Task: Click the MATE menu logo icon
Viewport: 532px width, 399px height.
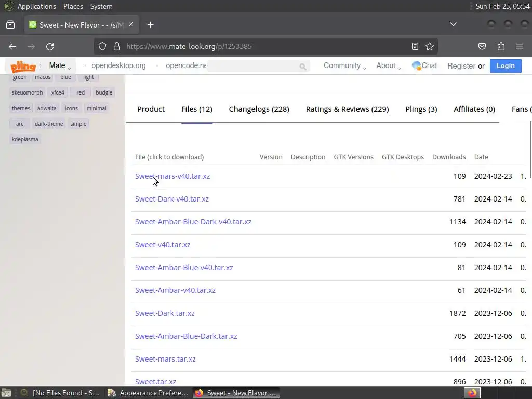Action: coord(8,6)
